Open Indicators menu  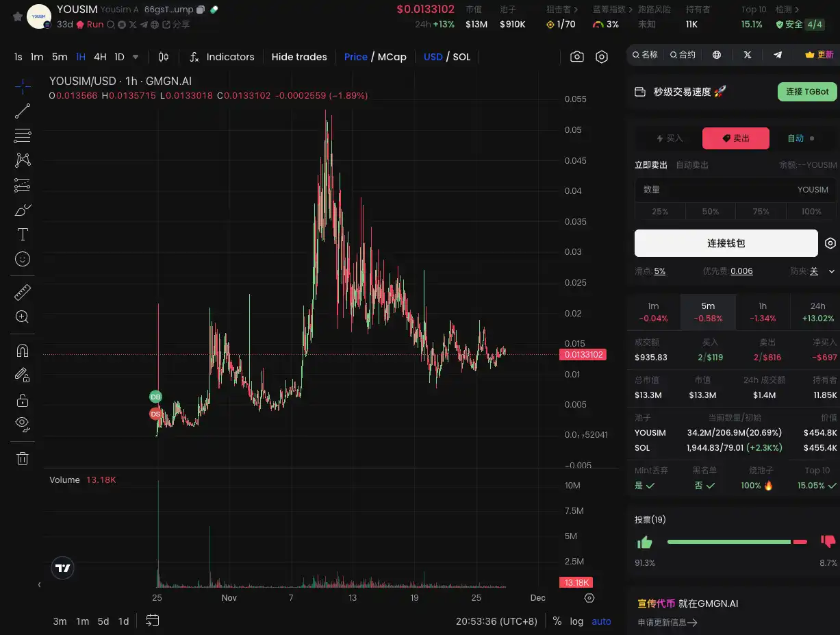[222, 57]
